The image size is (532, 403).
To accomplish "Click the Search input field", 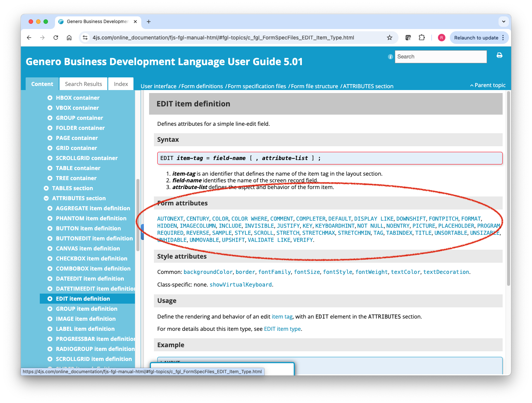I will [441, 57].
